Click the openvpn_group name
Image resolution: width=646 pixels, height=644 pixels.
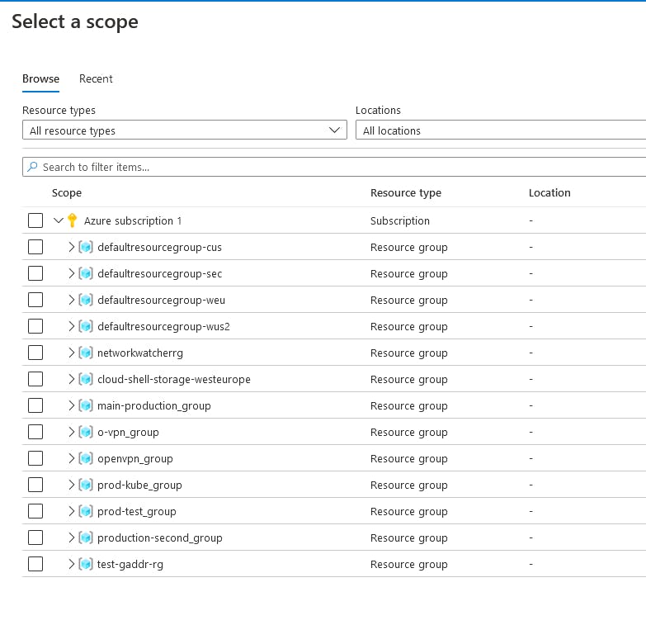(x=135, y=458)
